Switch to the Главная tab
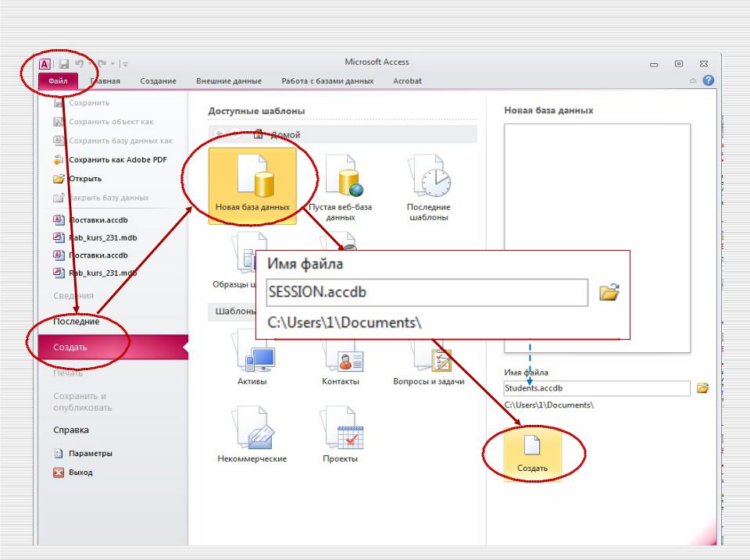Viewport: 750px width, 560px height. pyautogui.click(x=105, y=80)
